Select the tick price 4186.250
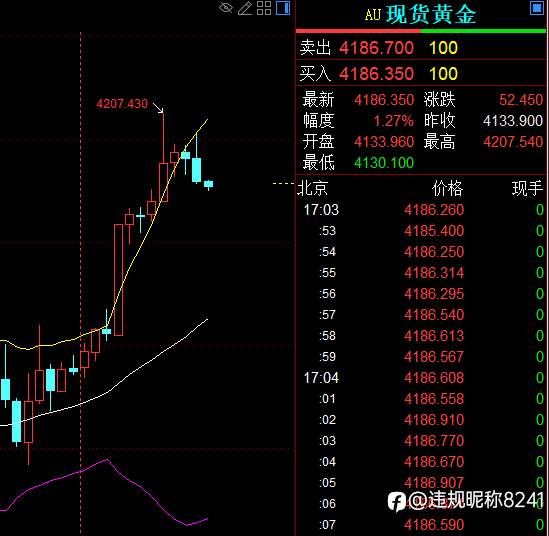The image size is (549, 536). point(434,252)
